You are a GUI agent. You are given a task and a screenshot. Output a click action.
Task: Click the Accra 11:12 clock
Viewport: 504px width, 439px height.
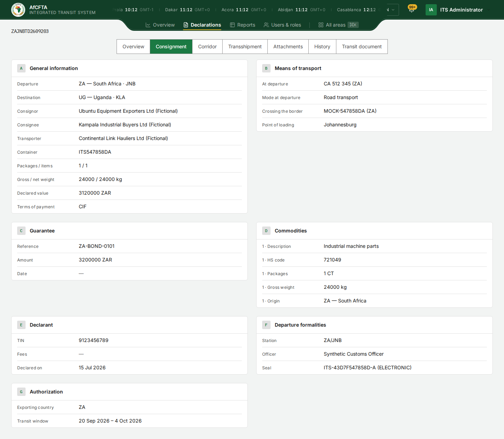click(244, 10)
